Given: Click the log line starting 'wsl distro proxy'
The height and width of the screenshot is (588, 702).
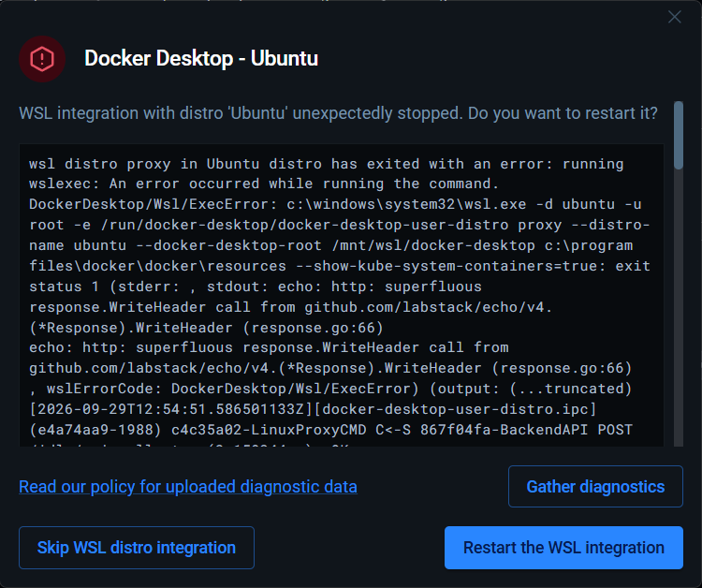Looking at the screenshot, I should pos(326,164).
